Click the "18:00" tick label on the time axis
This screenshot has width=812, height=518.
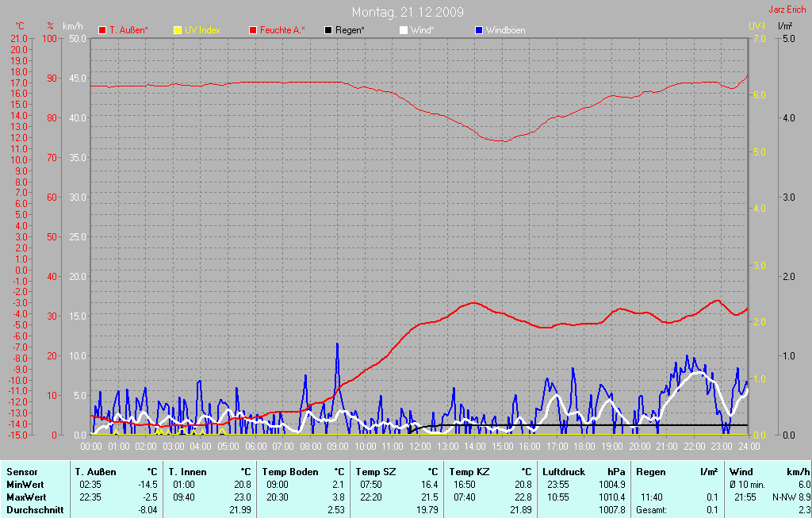584,447
